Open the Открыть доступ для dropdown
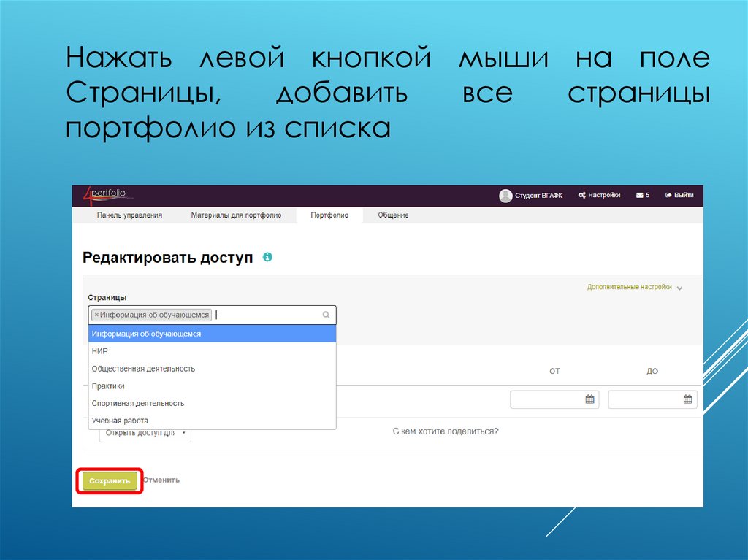Screen dimensions: 748x560 [x=145, y=434]
